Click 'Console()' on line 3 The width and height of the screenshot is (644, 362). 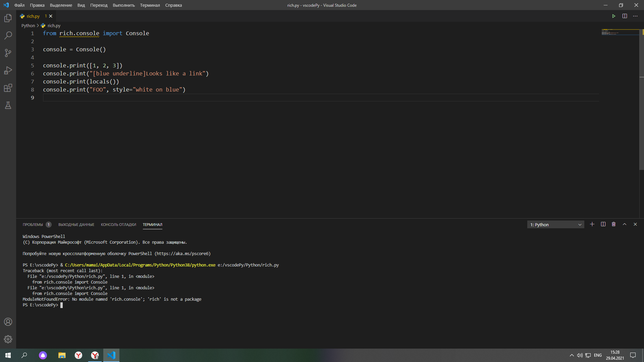pyautogui.click(x=91, y=49)
